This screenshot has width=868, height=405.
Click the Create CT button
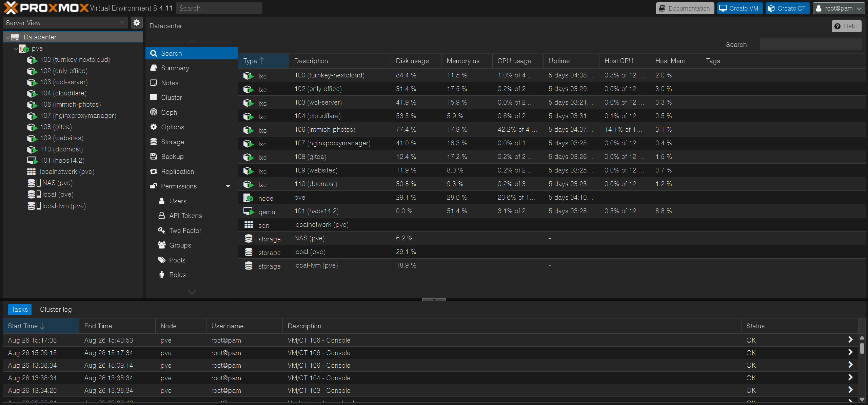[787, 8]
